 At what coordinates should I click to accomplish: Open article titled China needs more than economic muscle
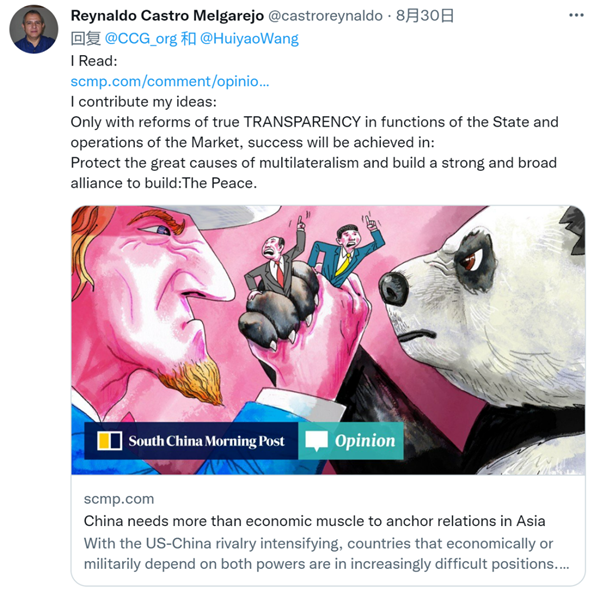(x=315, y=521)
